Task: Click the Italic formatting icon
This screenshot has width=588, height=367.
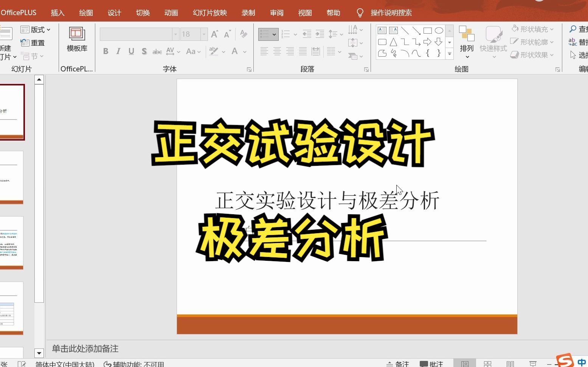Action: tap(118, 51)
